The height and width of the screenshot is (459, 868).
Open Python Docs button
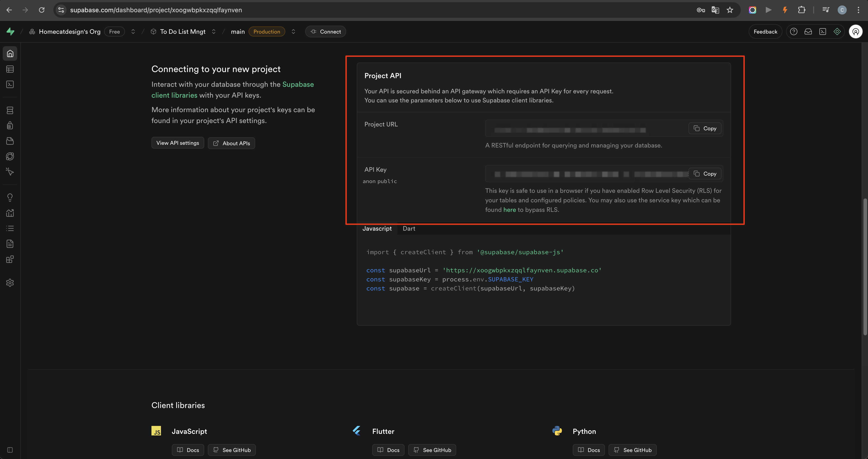589,450
